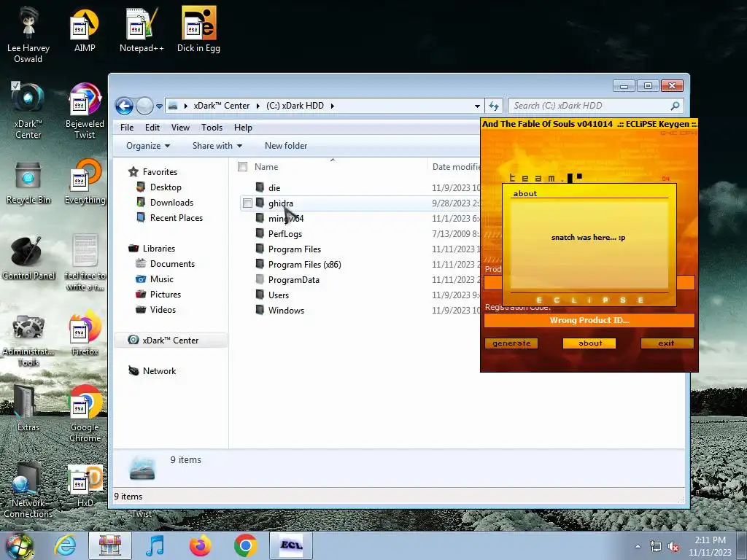Select Desktop under Favorites

coord(166,187)
